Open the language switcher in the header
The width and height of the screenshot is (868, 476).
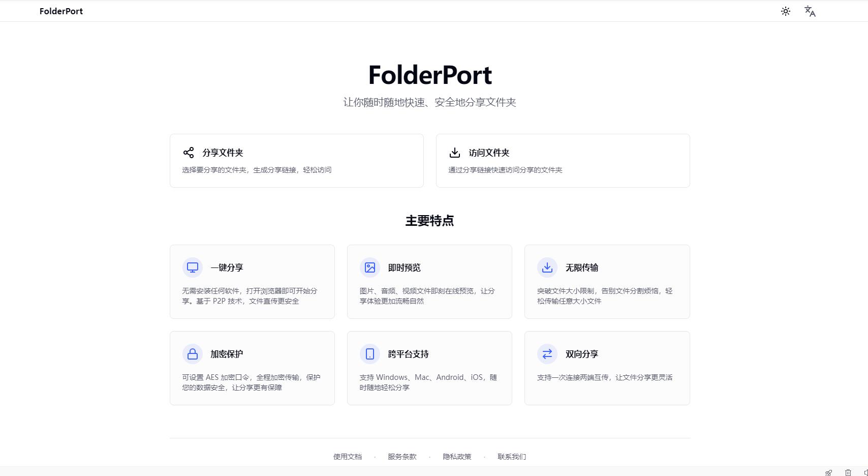click(x=809, y=11)
